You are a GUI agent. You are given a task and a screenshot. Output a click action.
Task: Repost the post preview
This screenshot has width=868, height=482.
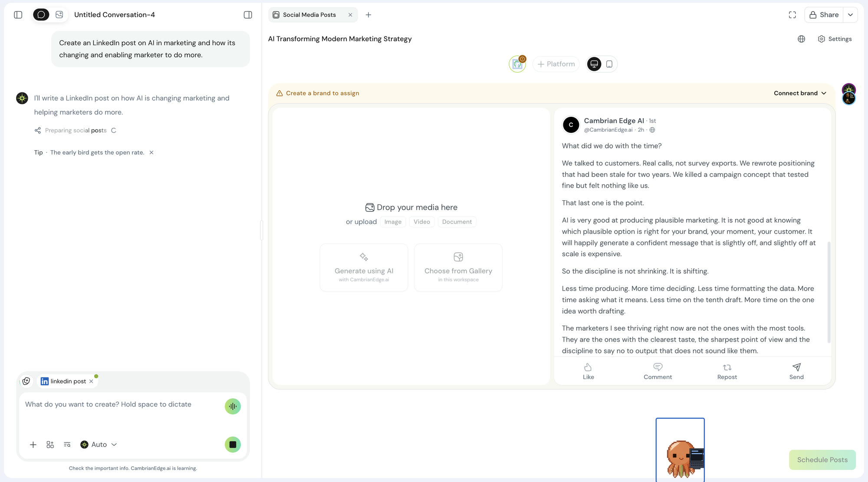[x=727, y=372]
